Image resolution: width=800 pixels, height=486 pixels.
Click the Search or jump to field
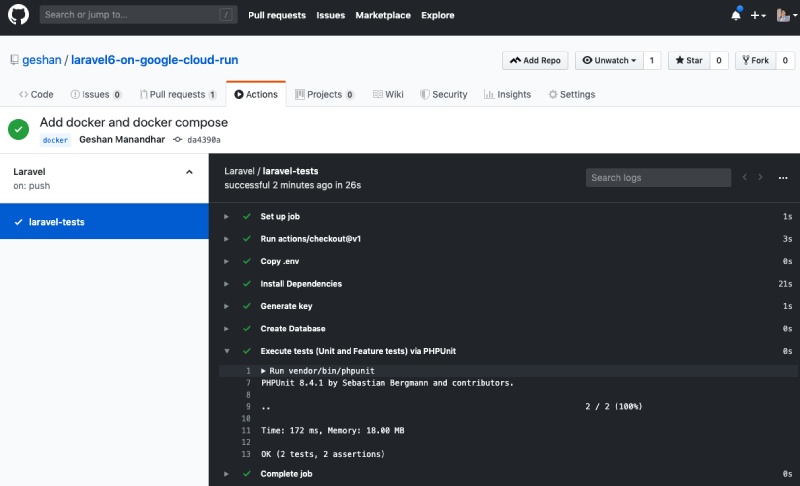[x=138, y=15]
